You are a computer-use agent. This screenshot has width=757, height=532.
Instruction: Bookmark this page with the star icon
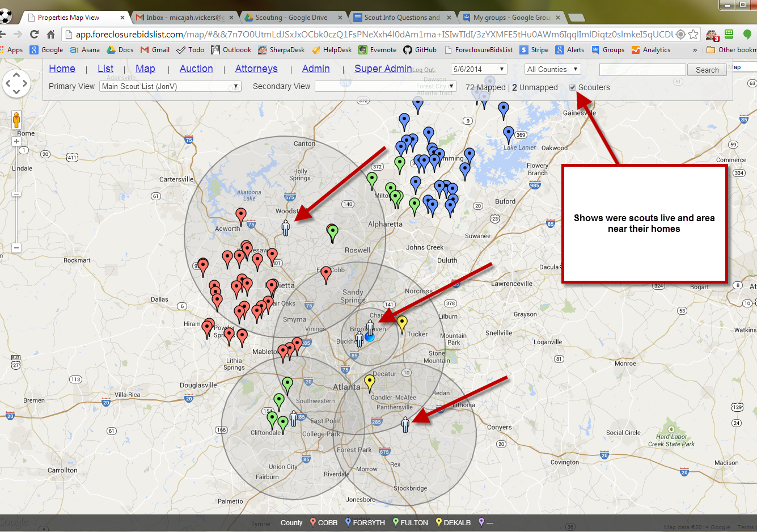[693, 34]
